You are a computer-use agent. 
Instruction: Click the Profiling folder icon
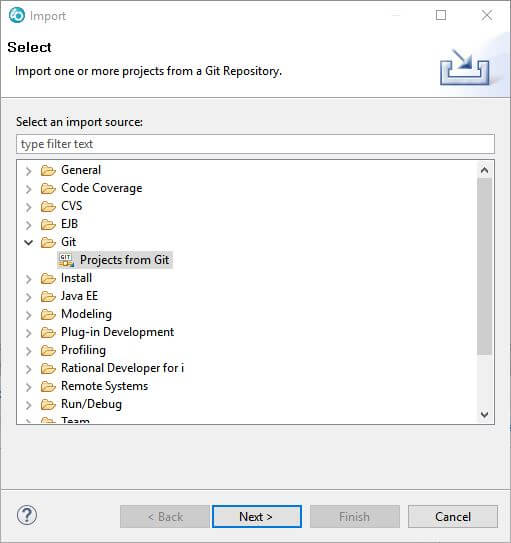point(48,350)
